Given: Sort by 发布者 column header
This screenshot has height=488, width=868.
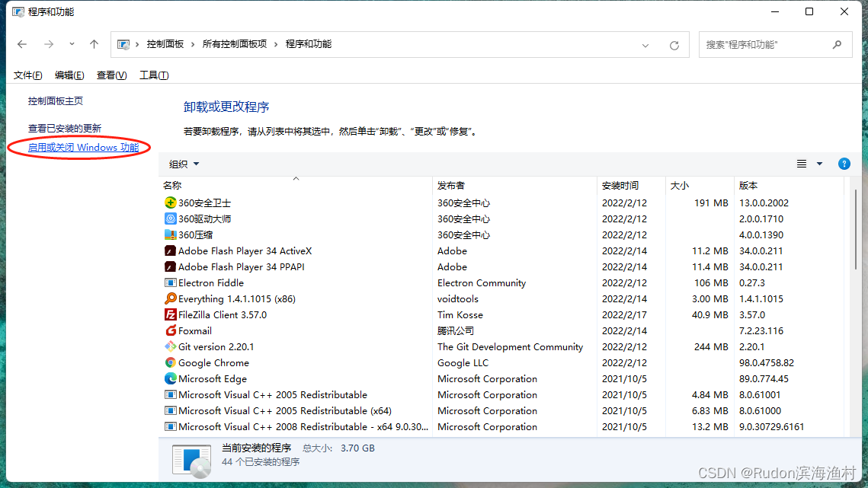Looking at the screenshot, I should (515, 185).
